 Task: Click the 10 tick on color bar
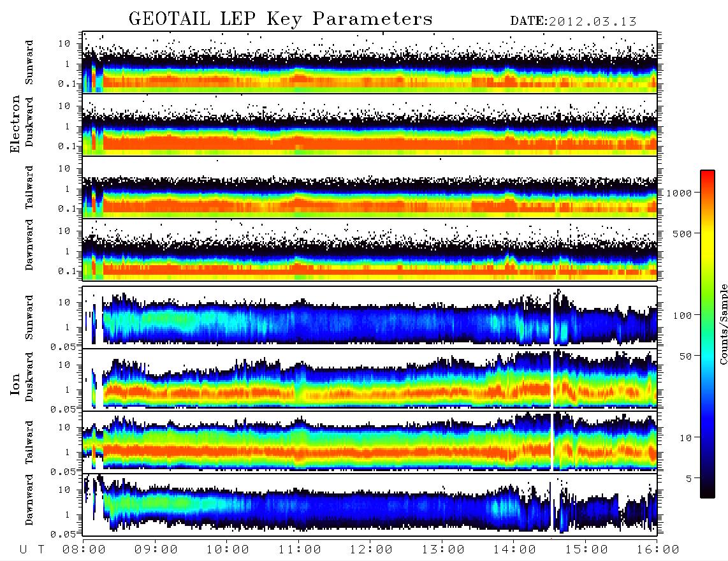pos(685,438)
